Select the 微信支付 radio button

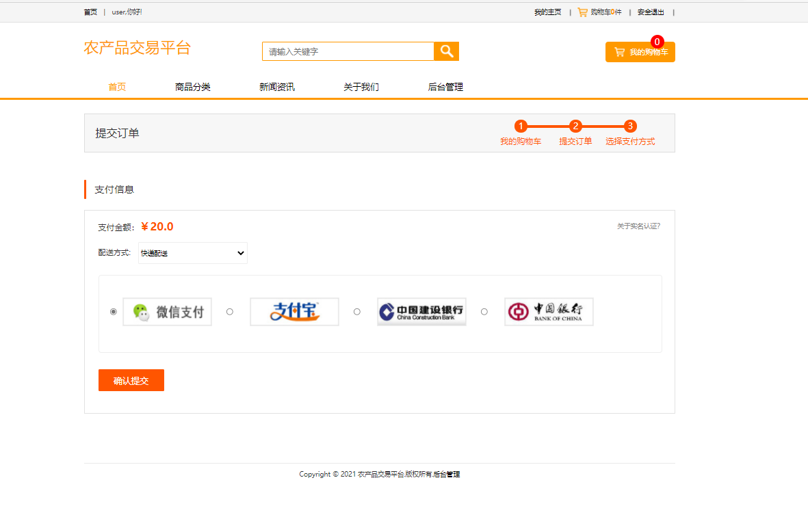click(x=114, y=312)
